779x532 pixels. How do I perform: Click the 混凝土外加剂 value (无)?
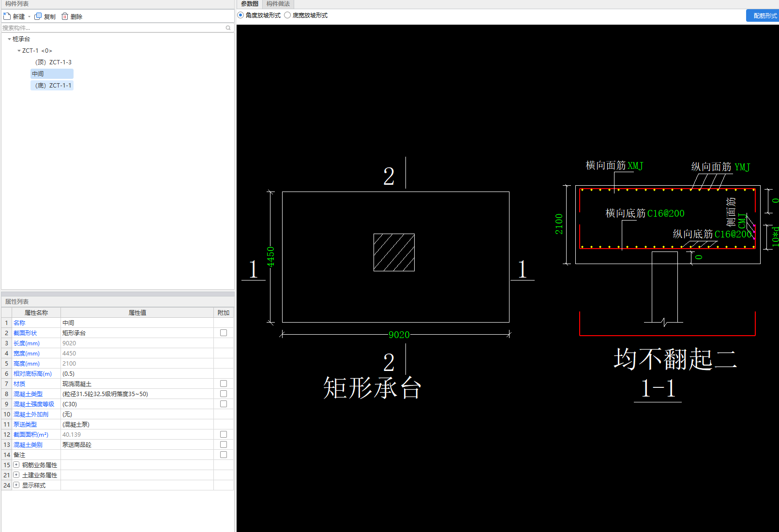coord(137,414)
